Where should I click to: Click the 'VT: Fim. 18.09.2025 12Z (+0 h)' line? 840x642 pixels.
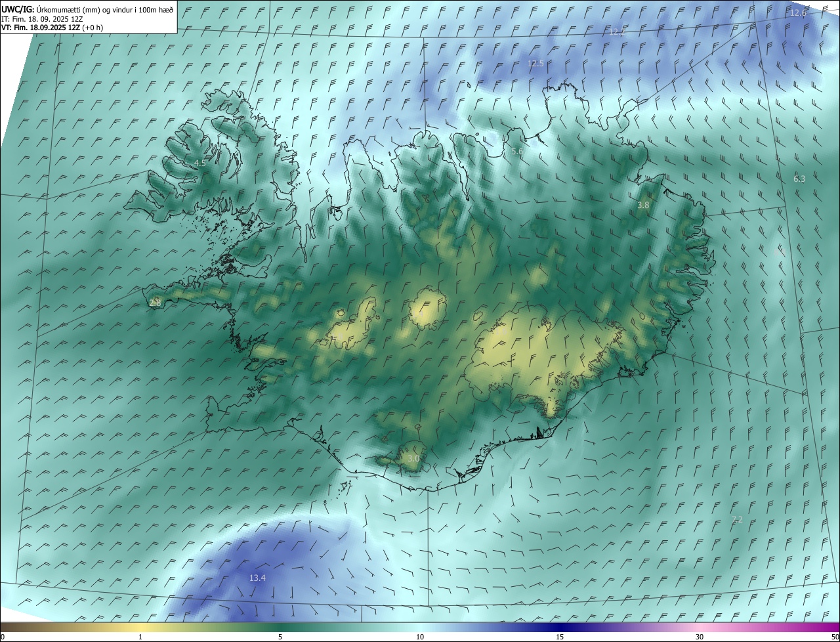coord(52,28)
